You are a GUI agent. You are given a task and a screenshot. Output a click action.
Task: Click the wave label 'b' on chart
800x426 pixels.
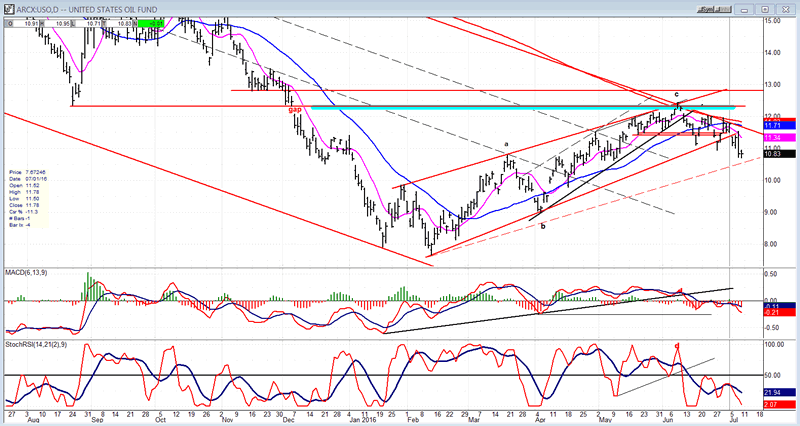pos(543,226)
